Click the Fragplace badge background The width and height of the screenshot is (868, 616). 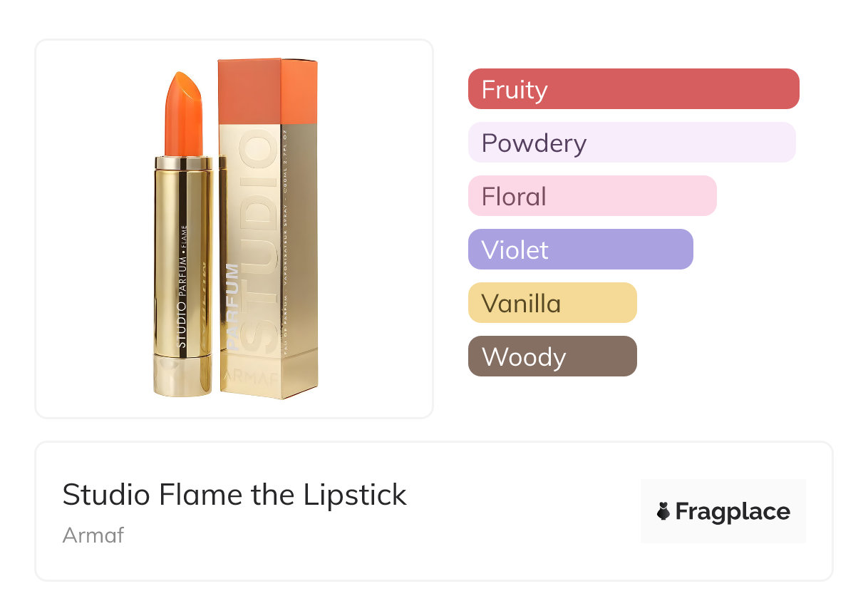tap(723, 511)
